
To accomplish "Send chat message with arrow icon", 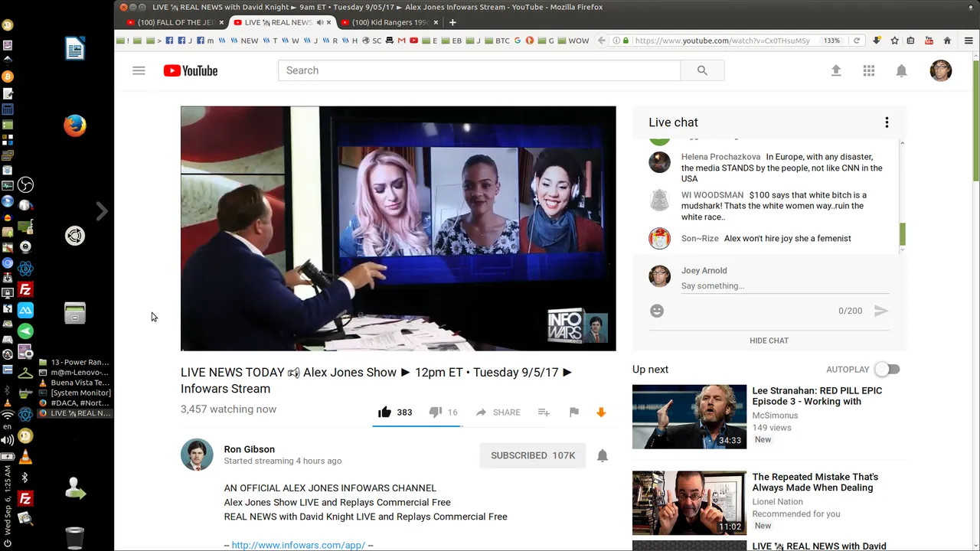I will click(x=881, y=311).
